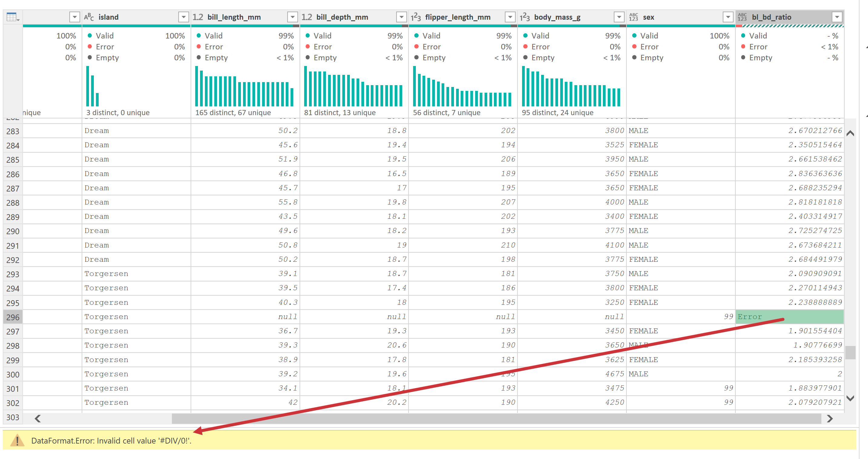Select the body_mass_g column header

tap(557, 17)
